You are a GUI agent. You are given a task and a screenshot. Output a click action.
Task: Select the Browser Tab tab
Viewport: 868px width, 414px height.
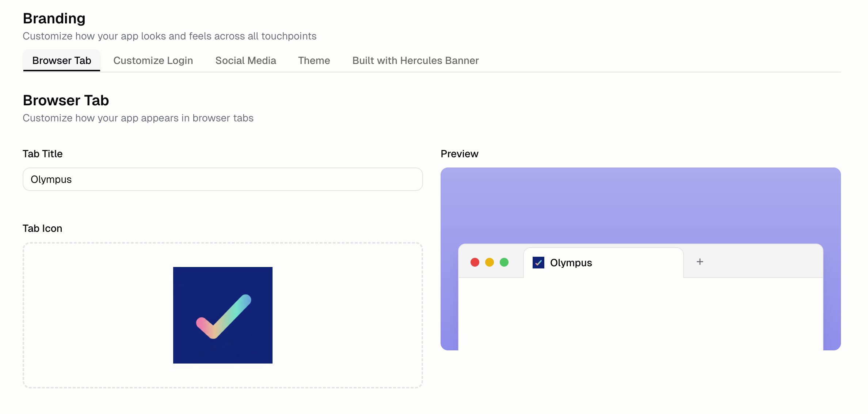(x=61, y=60)
